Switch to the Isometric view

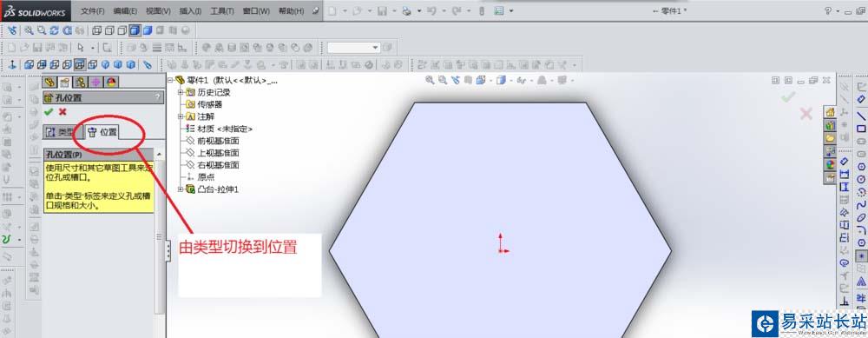[x=105, y=64]
